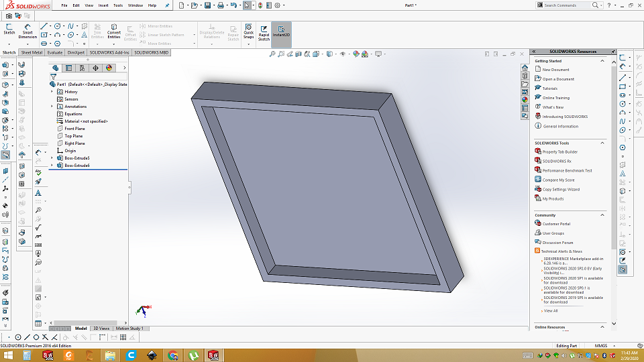Image resolution: width=644 pixels, height=362 pixels.
Task: Open the Appearances task pane tab
Action: 525,99
